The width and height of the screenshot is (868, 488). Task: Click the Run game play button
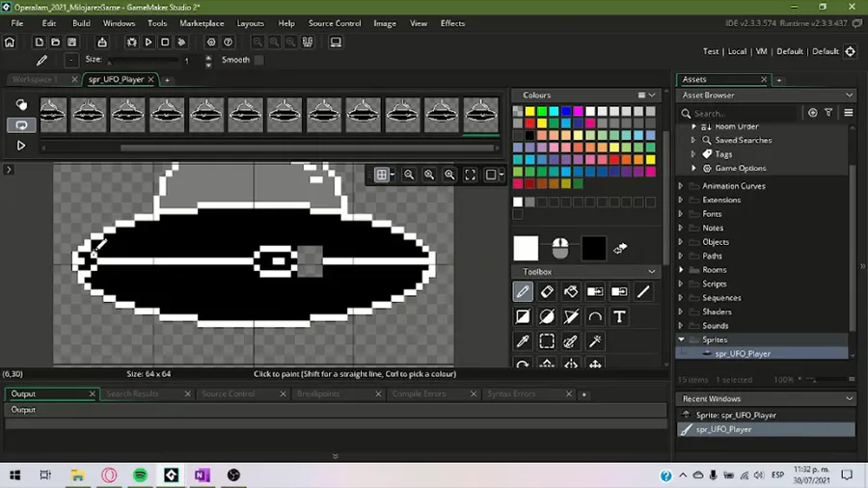tap(149, 42)
